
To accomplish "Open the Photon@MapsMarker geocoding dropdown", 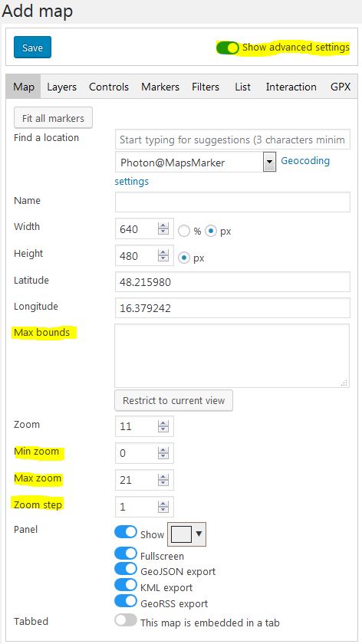I will [269, 162].
